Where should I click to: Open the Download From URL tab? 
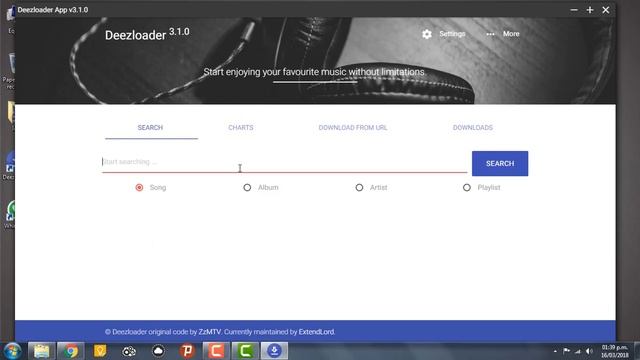(x=353, y=127)
